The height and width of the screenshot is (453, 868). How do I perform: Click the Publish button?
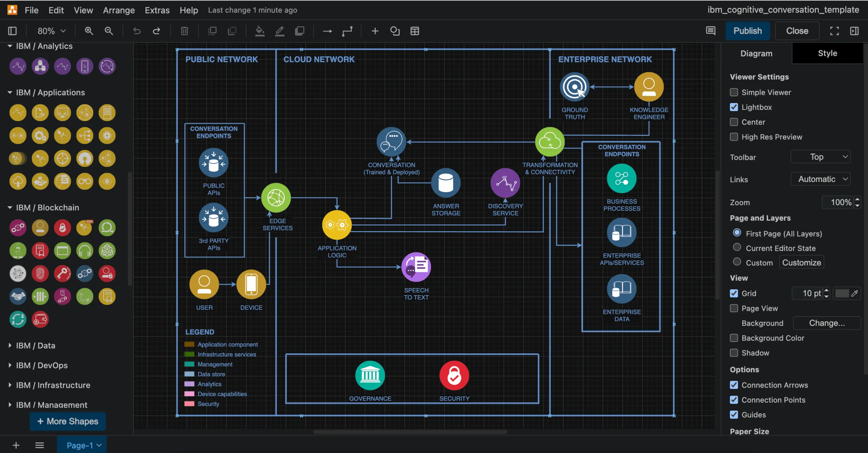[x=748, y=30]
